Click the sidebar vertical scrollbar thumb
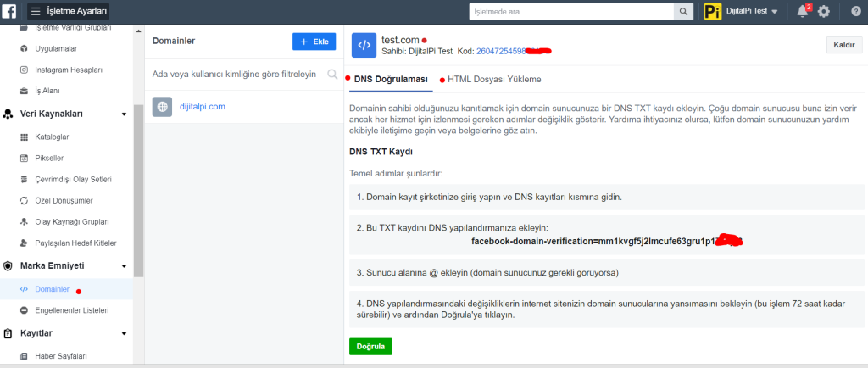 (138, 191)
